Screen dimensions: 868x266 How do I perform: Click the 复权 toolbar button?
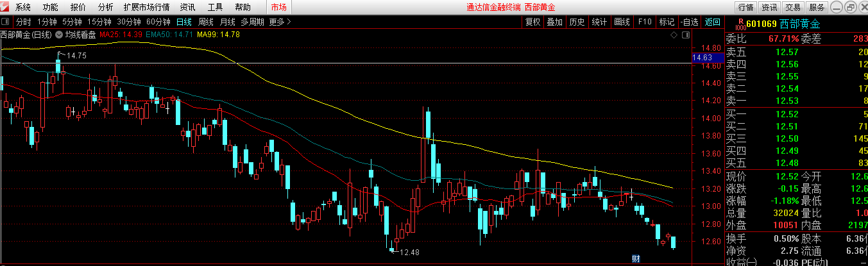[533, 21]
